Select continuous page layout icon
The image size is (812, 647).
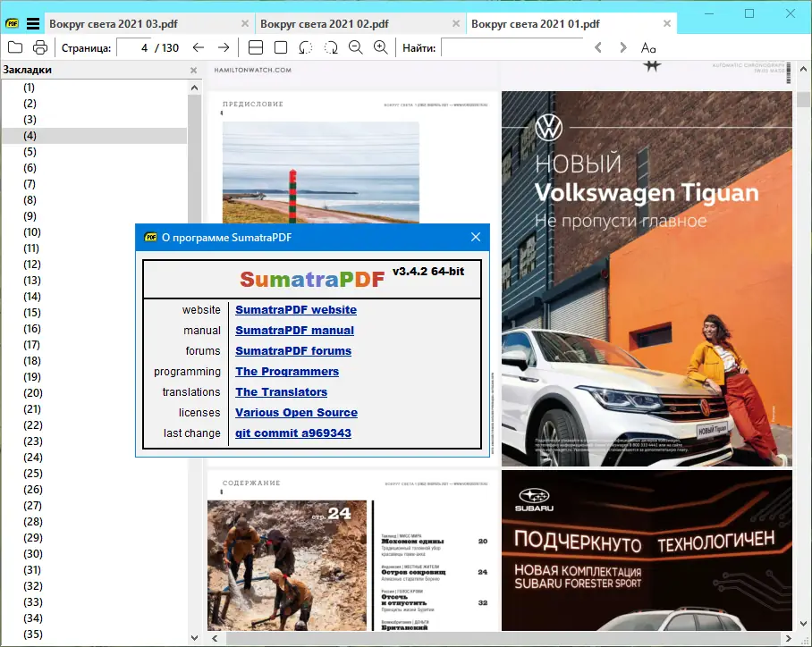click(255, 47)
